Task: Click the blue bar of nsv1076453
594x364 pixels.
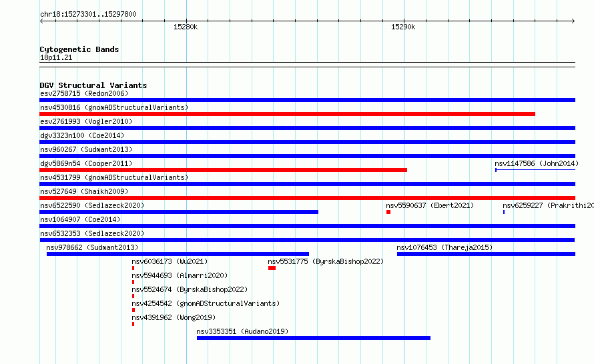Action: [x=486, y=254]
